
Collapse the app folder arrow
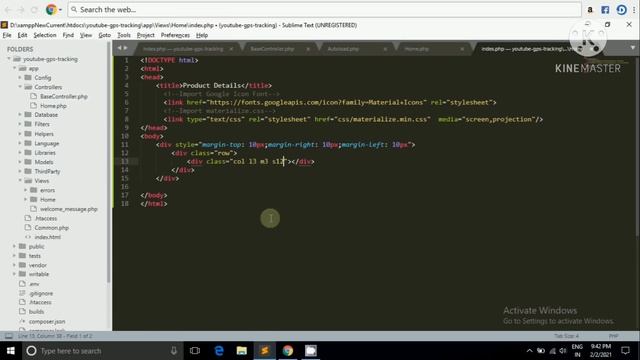tap(14, 68)
